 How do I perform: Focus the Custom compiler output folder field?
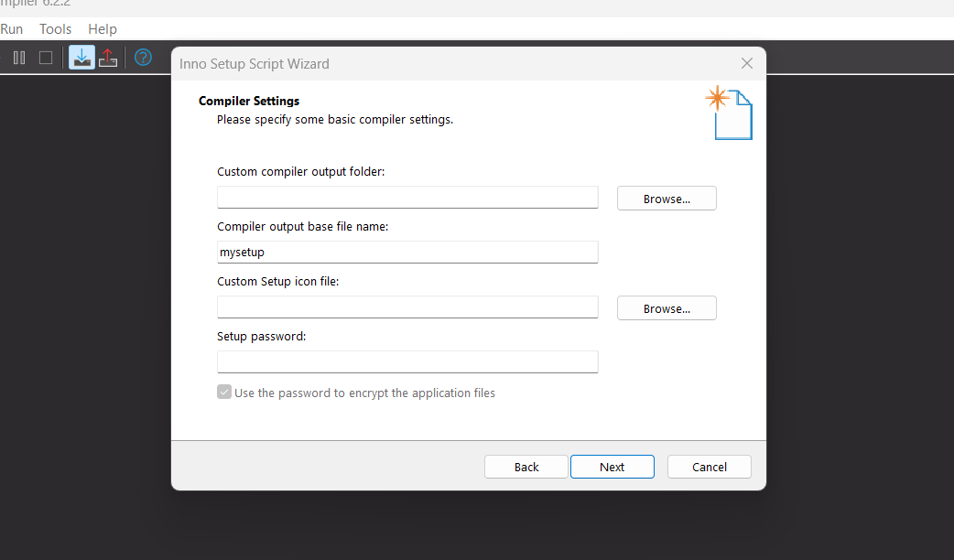pyautogui.click(x=407, y=198)
